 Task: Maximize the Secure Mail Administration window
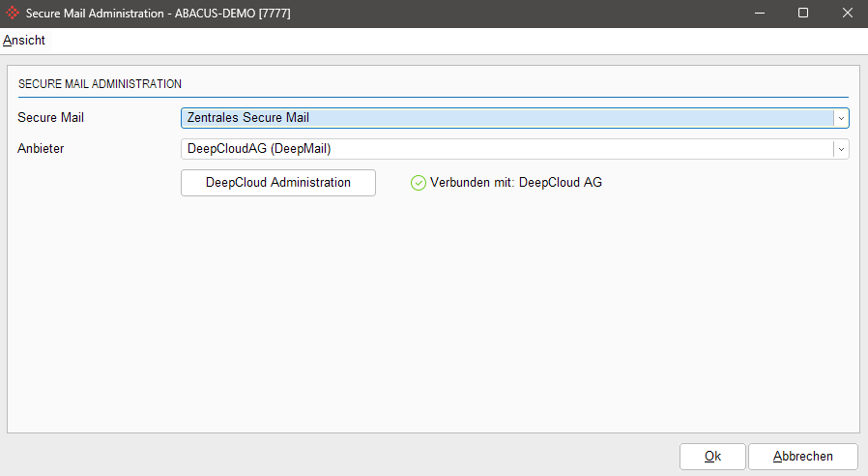802,13
